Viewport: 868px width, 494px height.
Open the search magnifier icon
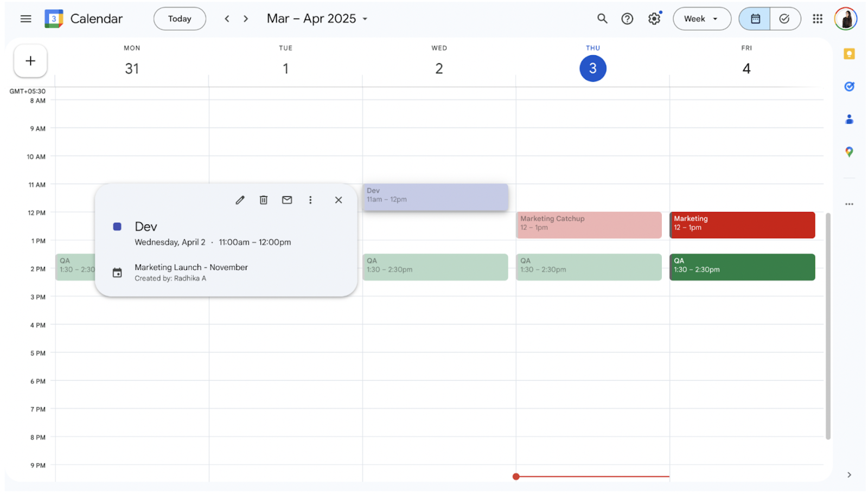[602, 19]
